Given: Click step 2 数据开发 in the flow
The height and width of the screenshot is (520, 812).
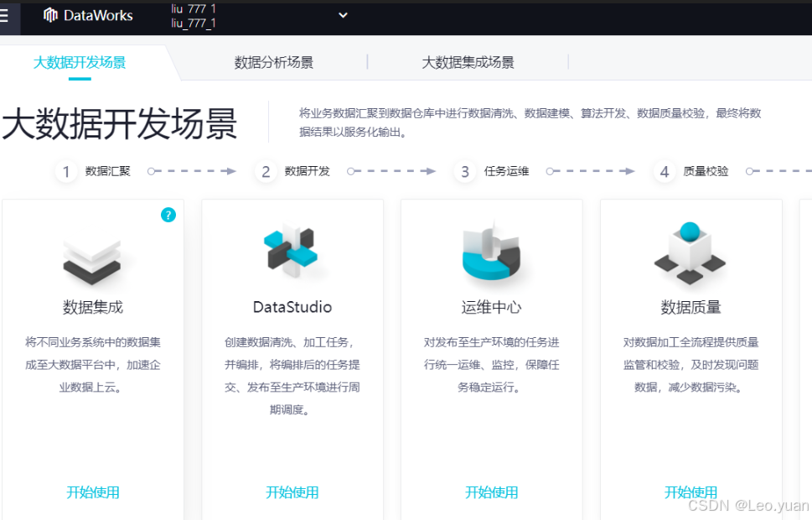Looking at the screenshot, I should coord(292,172).
